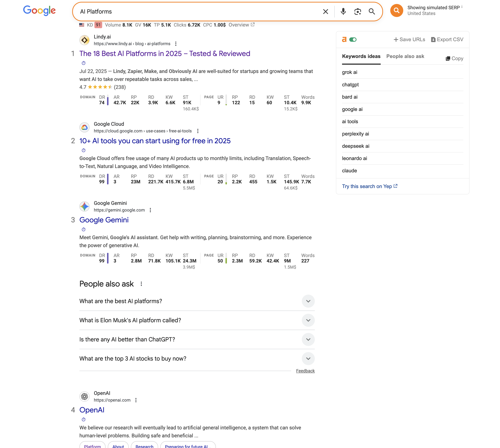Click the voice search microphone icon
The width and height of the screenshot is (500, 448).
343,12
